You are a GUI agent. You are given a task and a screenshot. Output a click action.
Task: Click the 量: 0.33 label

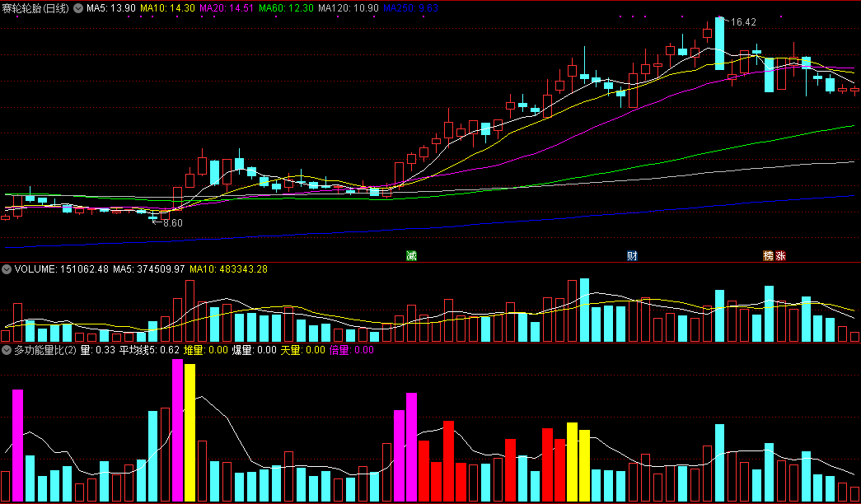98,350
